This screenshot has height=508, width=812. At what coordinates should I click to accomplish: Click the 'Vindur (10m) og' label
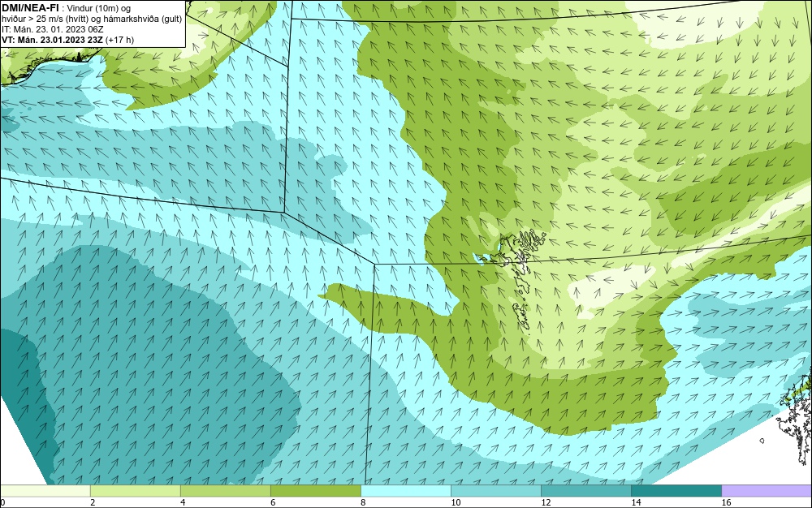coord(98,8)
